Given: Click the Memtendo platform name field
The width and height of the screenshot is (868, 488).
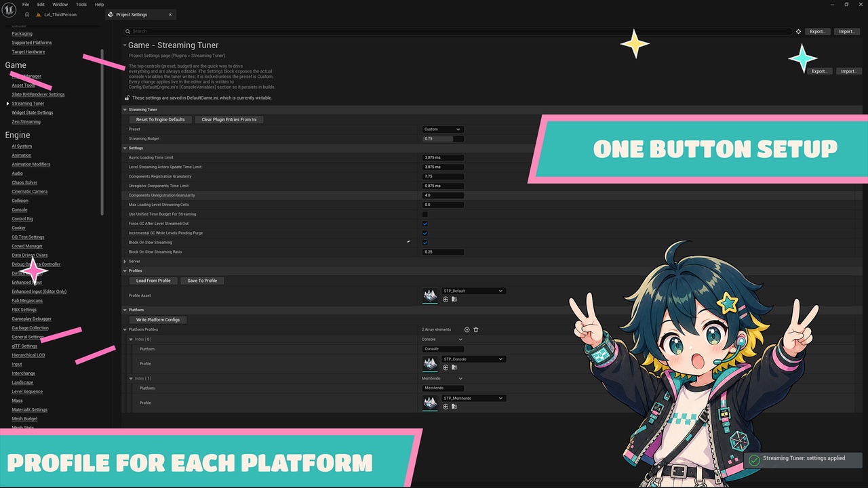Looking at the screenshot, I should 443,388.
